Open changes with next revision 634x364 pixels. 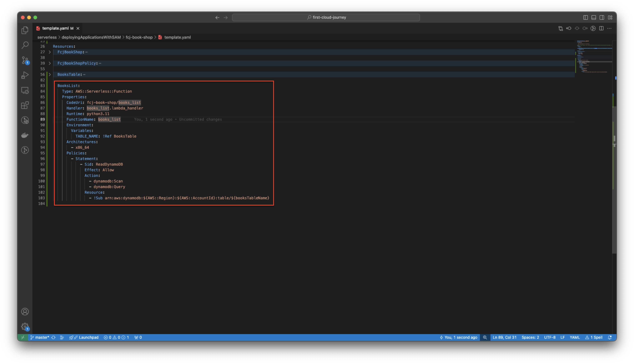[585, 28]
